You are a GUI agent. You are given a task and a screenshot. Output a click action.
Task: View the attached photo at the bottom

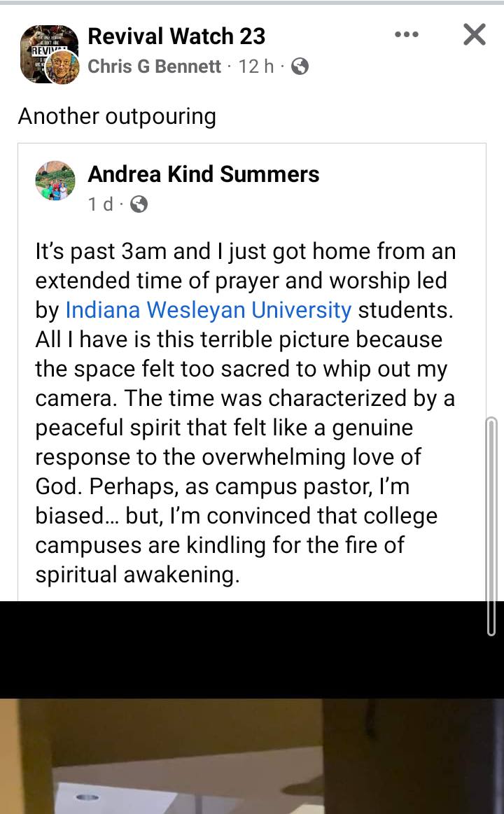tap(252, 756)
